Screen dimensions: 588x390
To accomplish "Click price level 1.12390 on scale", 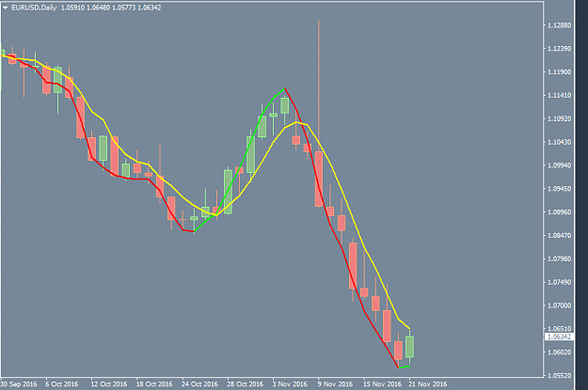I will (x=559, y=49).
